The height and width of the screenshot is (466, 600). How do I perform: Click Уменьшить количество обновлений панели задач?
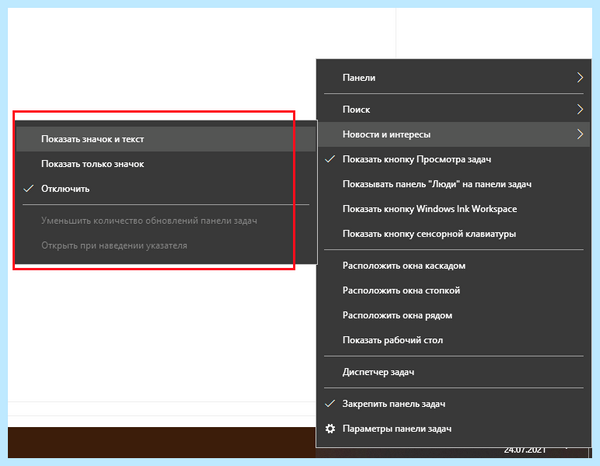pyautogui.click(x=166, y=221)
